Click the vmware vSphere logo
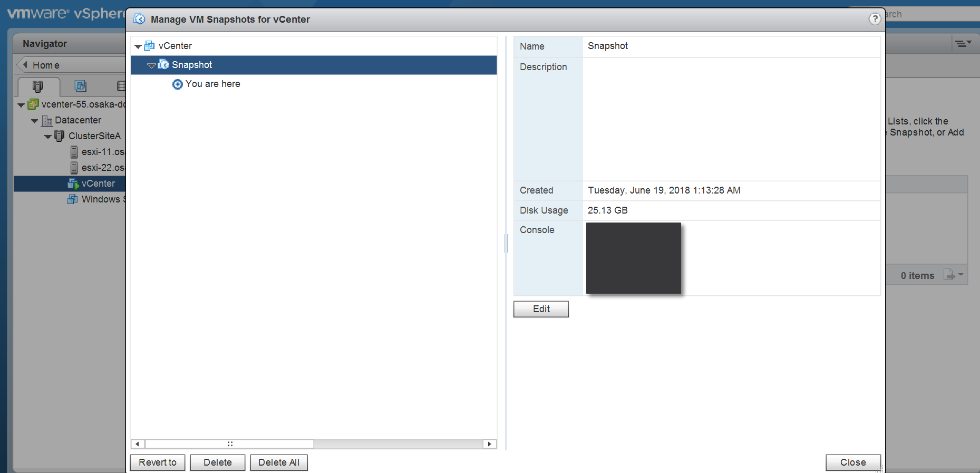Viewport: 980px width, 473px height. (x=66, y=13)
